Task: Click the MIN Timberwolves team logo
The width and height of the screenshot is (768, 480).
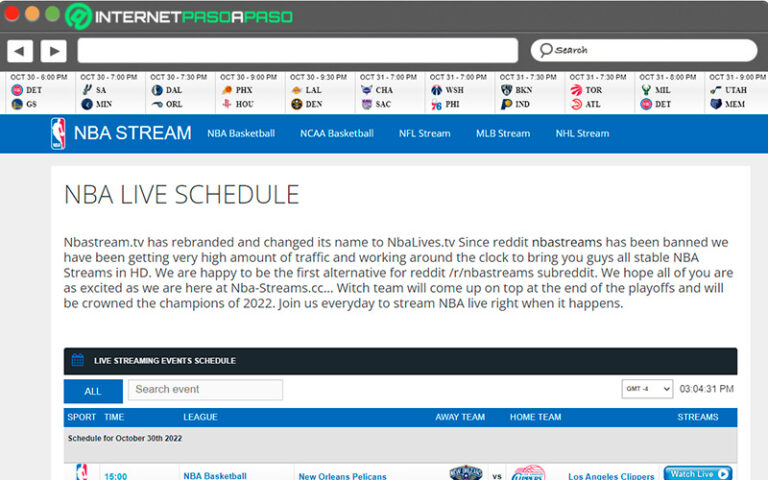Action: click(87, 104)
